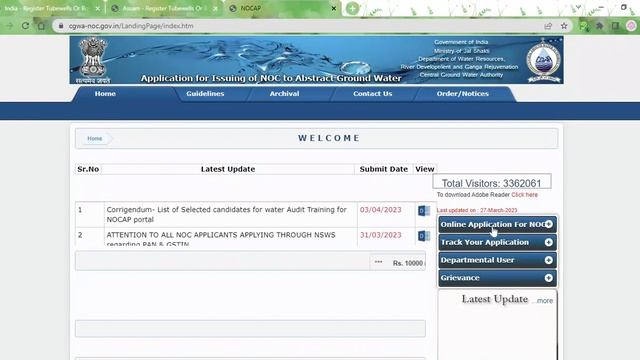Close the India Register Tubewells tab
Viewport: 640px width, 360px height.
(98, 8)
